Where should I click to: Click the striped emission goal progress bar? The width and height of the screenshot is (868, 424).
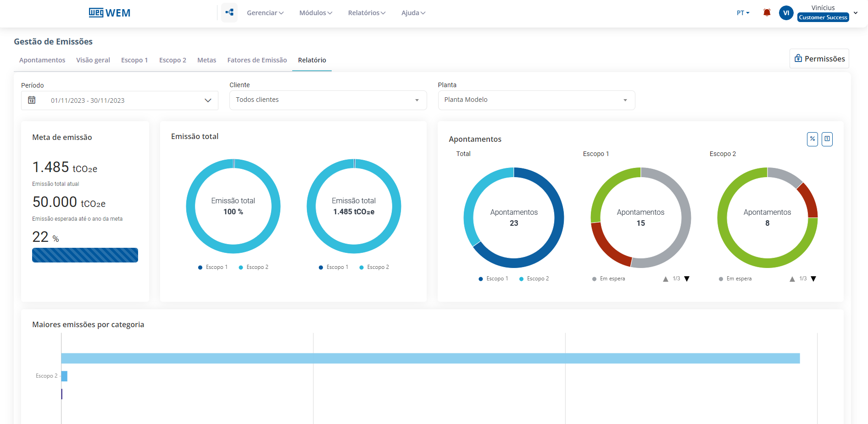pyautogui.click(x=85, y=255)
